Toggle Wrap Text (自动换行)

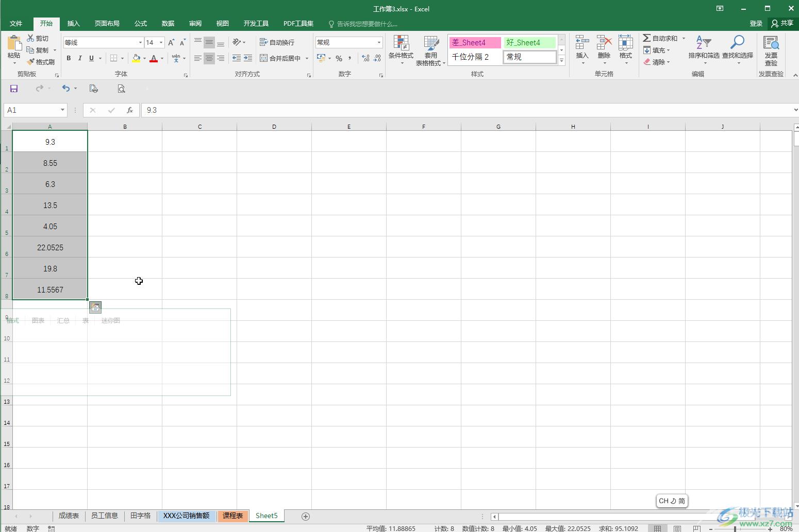[277, 42]
